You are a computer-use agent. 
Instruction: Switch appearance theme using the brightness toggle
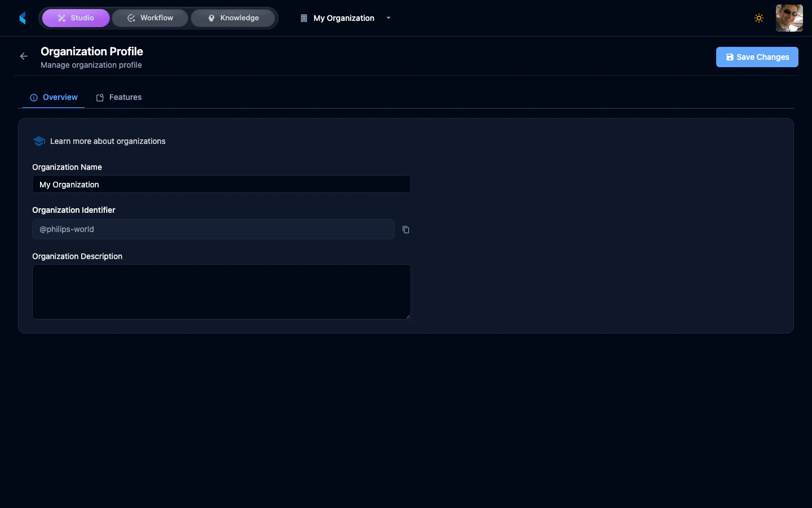(x=759, y=18)
